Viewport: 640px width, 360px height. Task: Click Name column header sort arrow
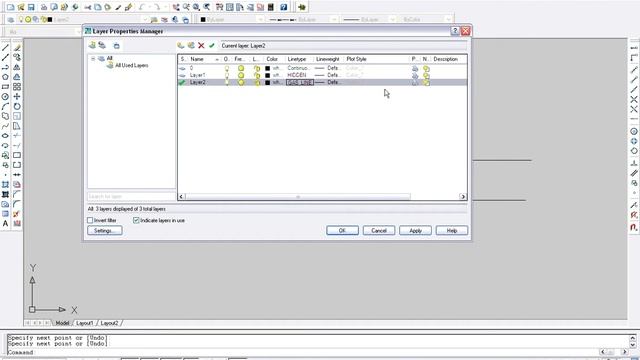coord(217,59)
